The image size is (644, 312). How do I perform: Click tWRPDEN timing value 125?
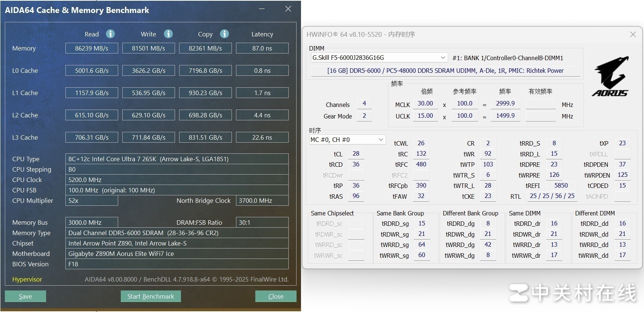coord(622,175)
